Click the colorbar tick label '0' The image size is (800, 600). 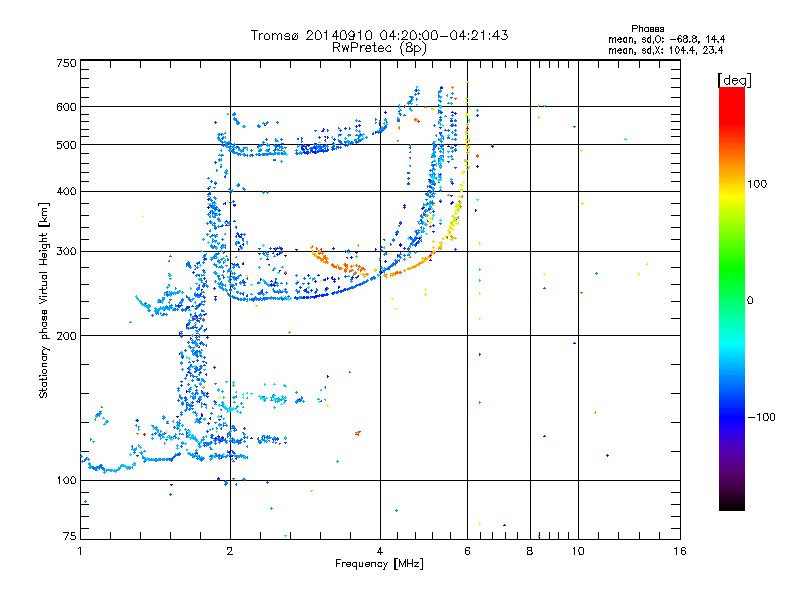point(750,300)
